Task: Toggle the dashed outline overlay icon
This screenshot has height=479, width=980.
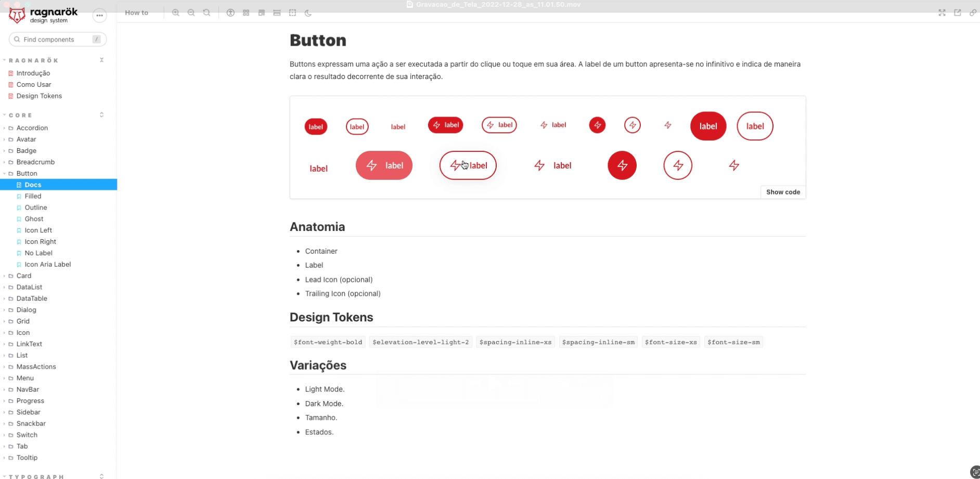Action: pos(293,13)
